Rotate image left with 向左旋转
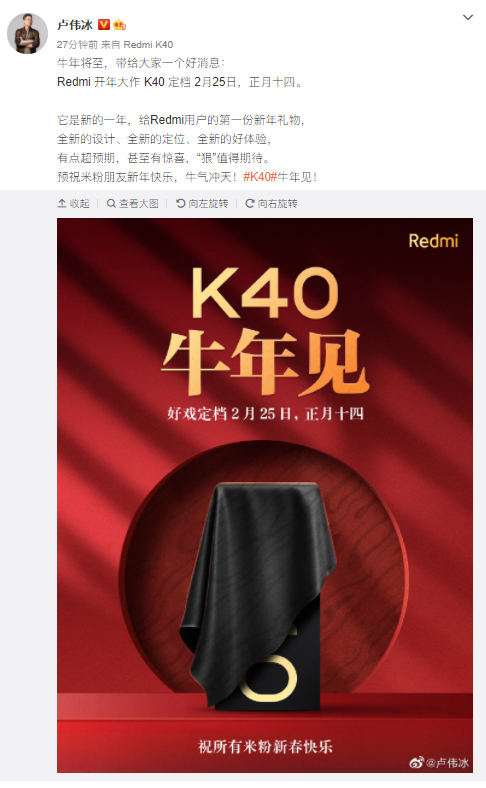This screenshot has width=486, height=788. coord(202,204)
